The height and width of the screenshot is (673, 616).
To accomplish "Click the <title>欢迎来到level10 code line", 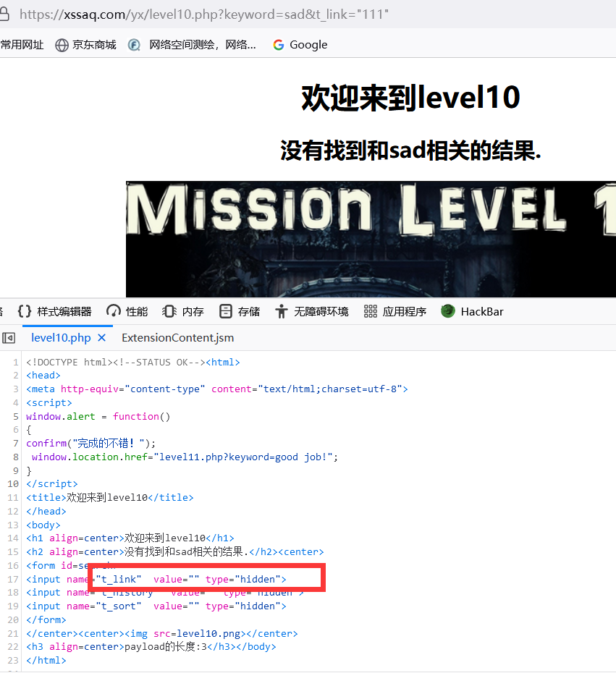I will 110,498.
